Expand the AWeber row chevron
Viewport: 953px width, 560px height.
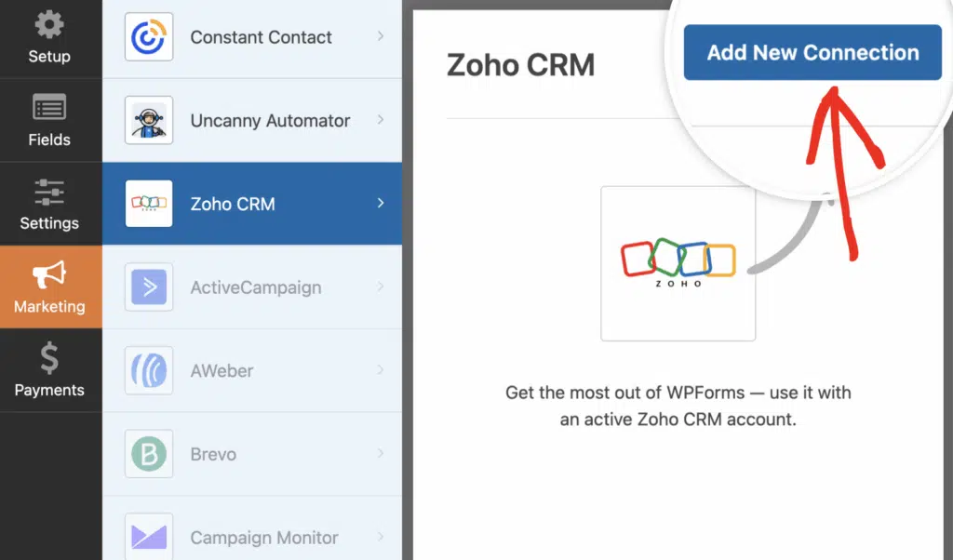click(x=381, y=369)
